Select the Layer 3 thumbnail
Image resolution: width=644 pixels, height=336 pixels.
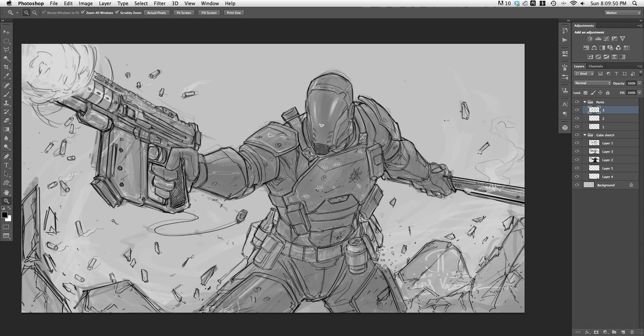(594, 152)
